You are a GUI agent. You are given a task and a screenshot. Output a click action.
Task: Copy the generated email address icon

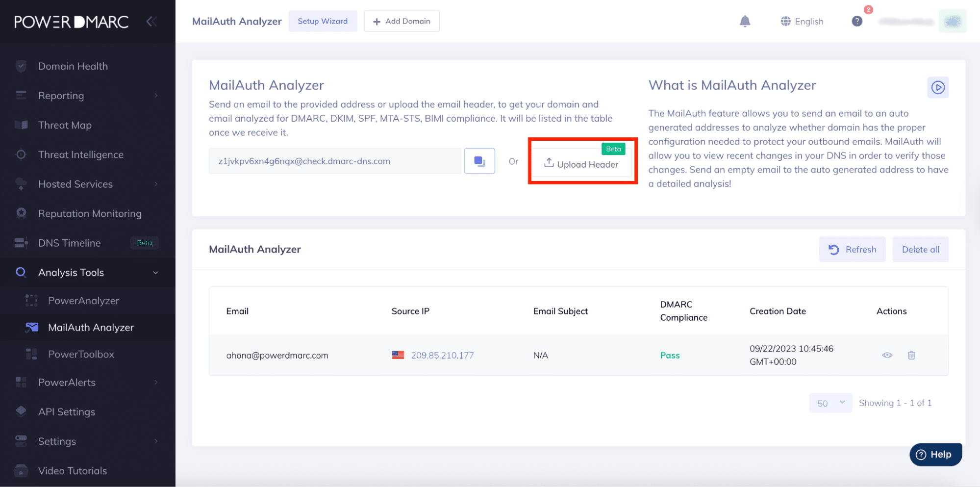click(479, 161)
